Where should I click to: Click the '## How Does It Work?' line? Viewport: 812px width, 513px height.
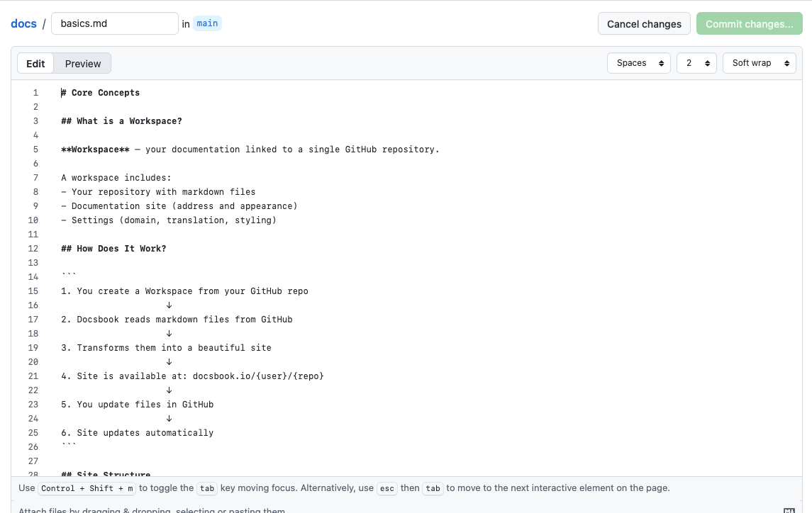pyautogui.click(x=114, y=249)
